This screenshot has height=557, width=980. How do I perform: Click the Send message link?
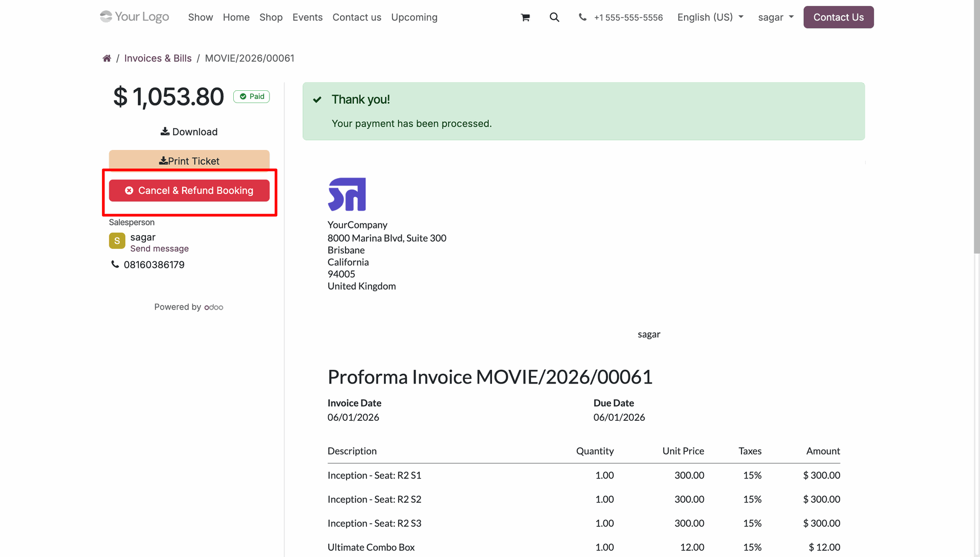coord(159,249)
